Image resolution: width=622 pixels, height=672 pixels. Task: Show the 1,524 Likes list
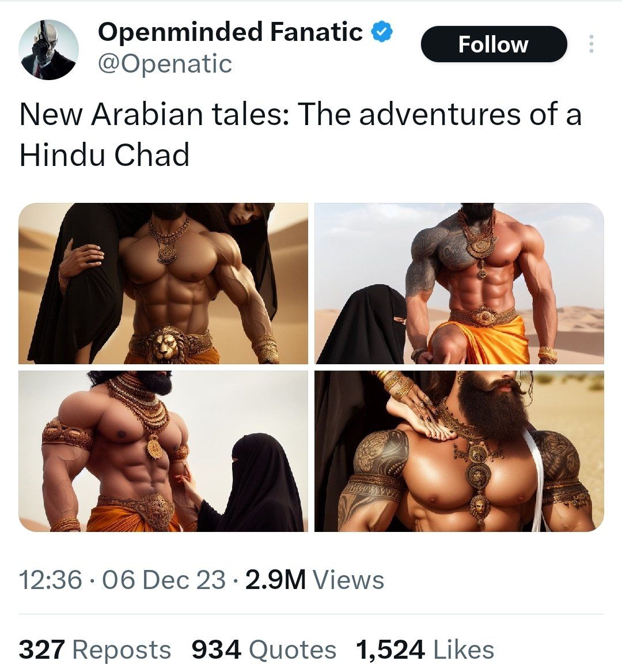click(425, 649)
